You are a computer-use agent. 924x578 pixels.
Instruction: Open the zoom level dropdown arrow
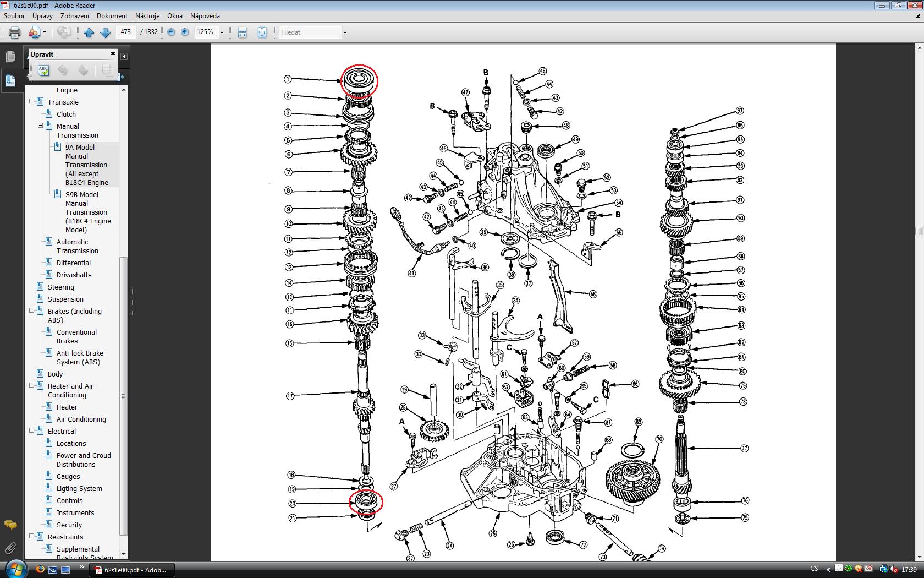pyautogui.click(x=222, y=32)
